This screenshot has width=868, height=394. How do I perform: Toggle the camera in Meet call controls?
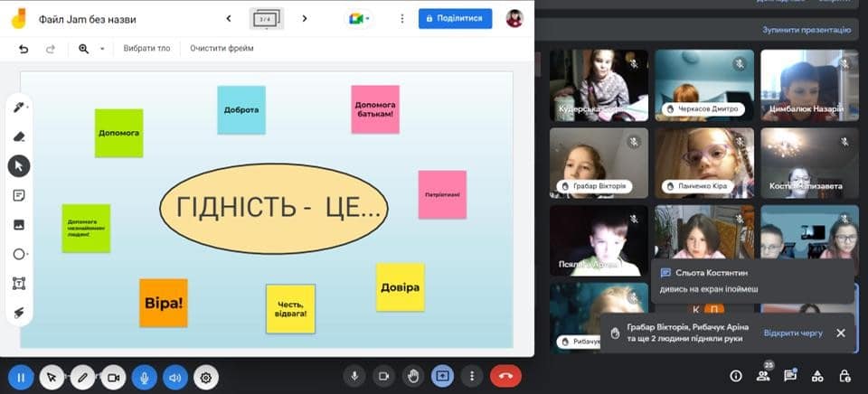[383, 376]
